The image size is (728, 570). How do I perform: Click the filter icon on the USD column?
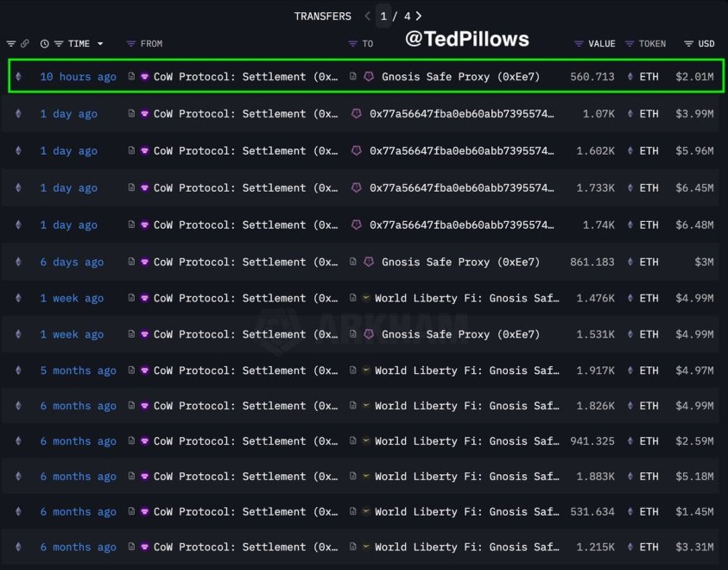(x=687, y=43)
